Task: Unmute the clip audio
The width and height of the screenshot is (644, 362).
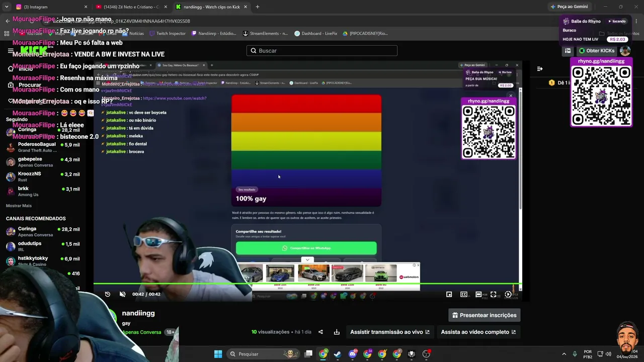Action: pos(122,294)
